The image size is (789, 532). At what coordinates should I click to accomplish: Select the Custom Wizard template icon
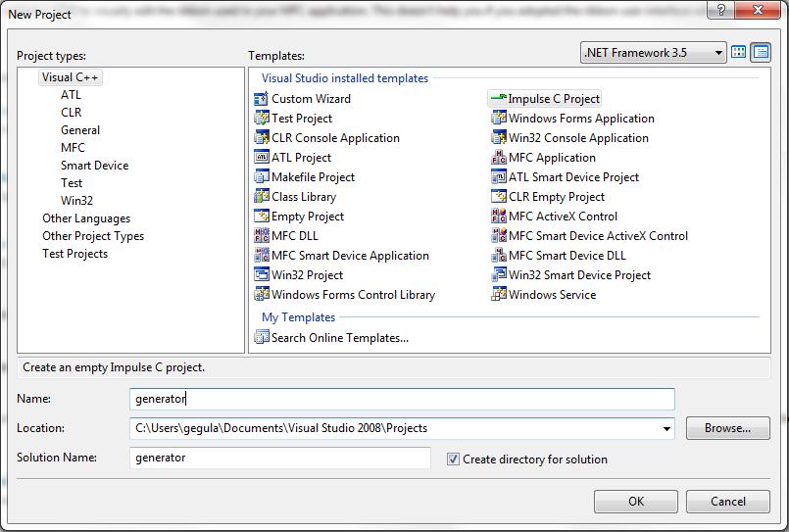pos(261,99)
